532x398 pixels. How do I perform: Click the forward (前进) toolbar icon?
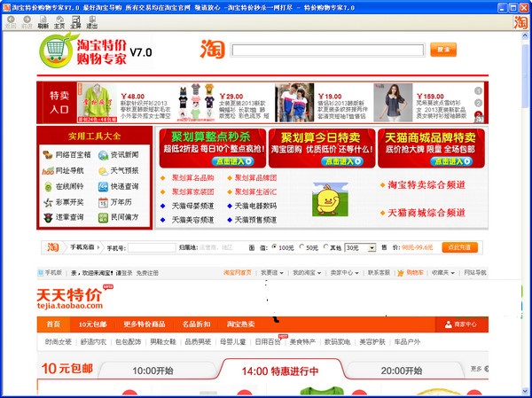(27, 20)
